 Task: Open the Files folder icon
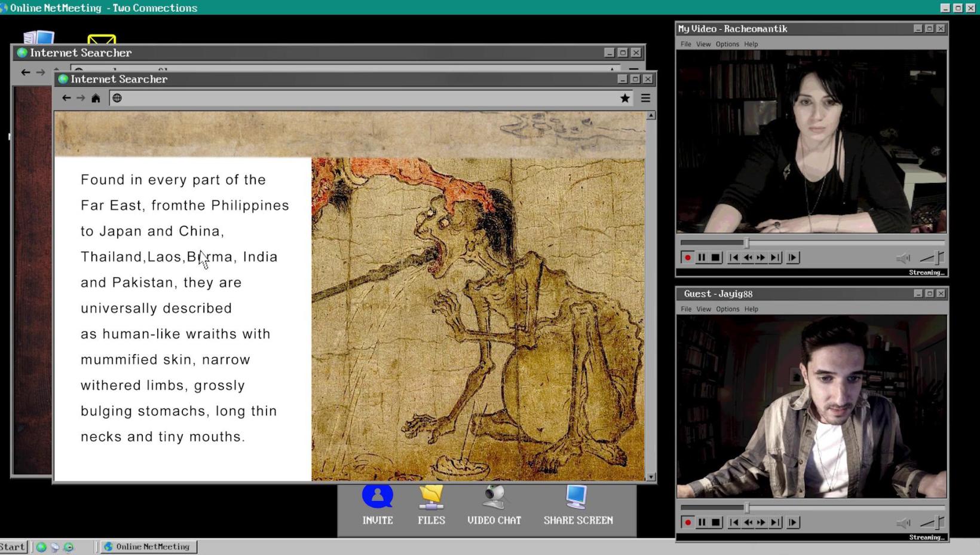pyautogui.click(x=431, y=498)
